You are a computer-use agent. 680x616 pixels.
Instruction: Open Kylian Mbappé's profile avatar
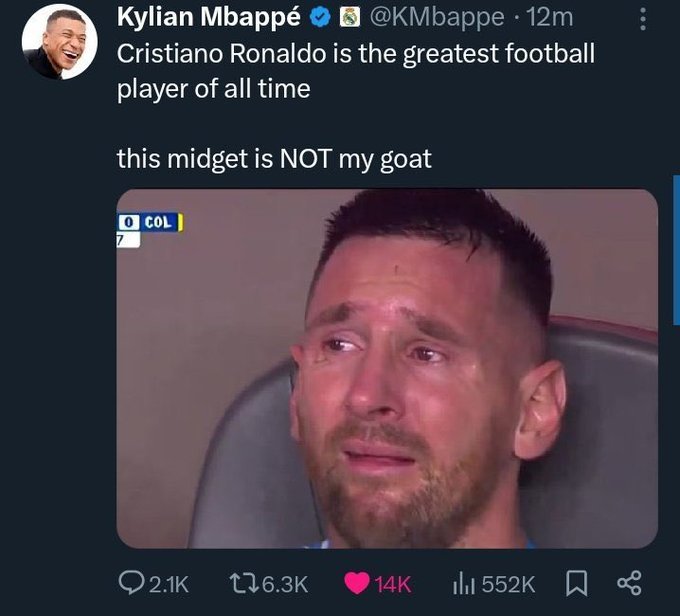[58, 42]
